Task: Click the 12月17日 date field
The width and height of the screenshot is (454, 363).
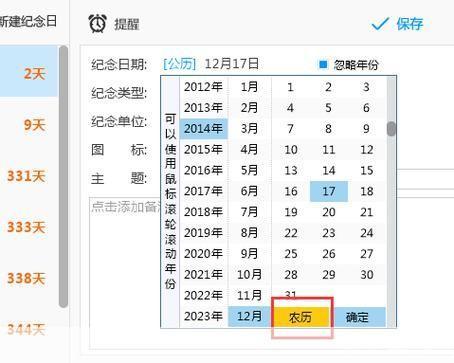Action: [x=231, y=63]
